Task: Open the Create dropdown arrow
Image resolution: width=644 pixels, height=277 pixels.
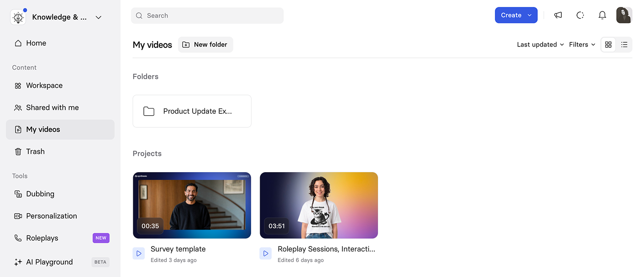Action: (529, 15)
